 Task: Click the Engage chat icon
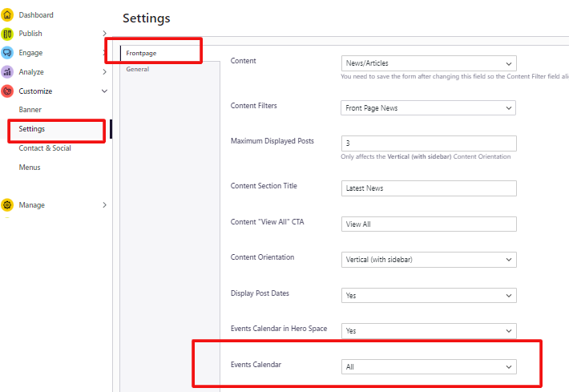pos(7,53)
